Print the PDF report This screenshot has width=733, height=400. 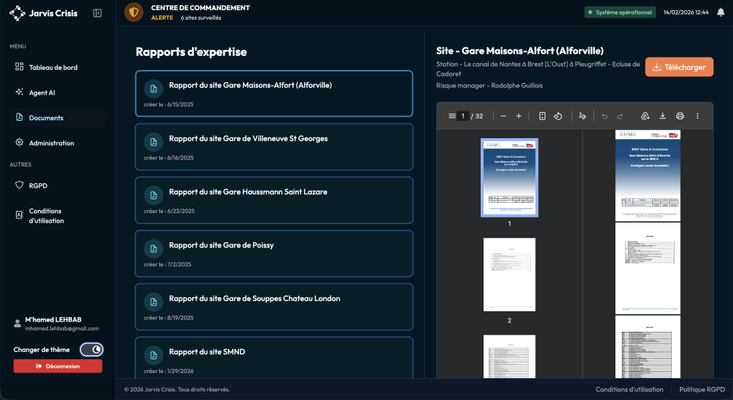pos(679,116)
